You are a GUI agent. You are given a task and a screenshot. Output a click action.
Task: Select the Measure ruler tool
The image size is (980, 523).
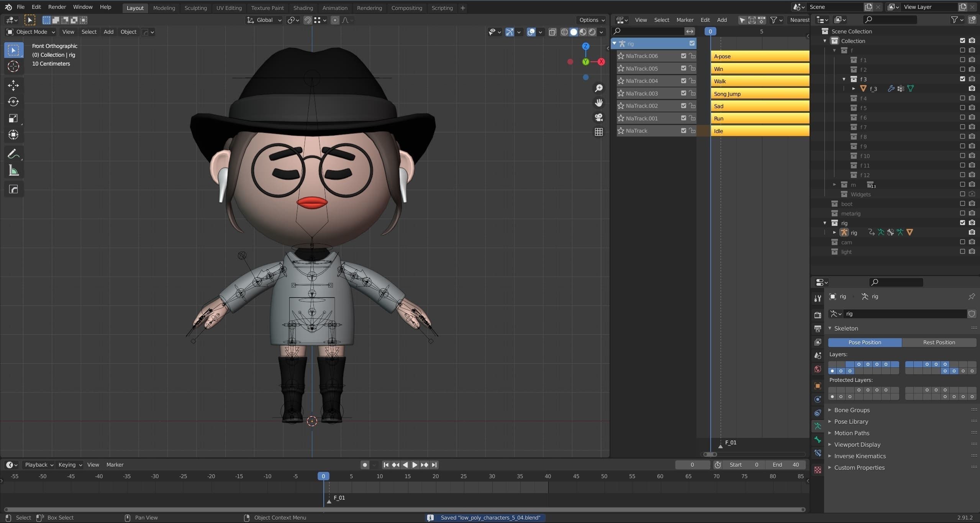point(13,171)
